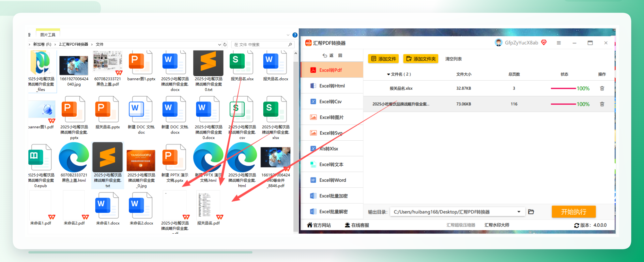Image resolution: width=644 pixels, height=262 pixels.
Task: Click the version refresh icon
Action: click(576, 225)
